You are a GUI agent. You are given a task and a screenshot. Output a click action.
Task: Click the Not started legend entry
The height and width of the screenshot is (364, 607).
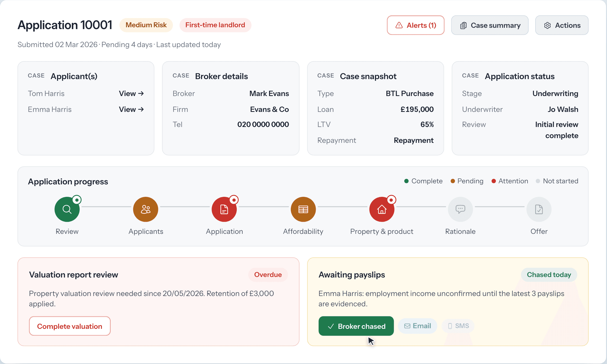tap(557, 181)
